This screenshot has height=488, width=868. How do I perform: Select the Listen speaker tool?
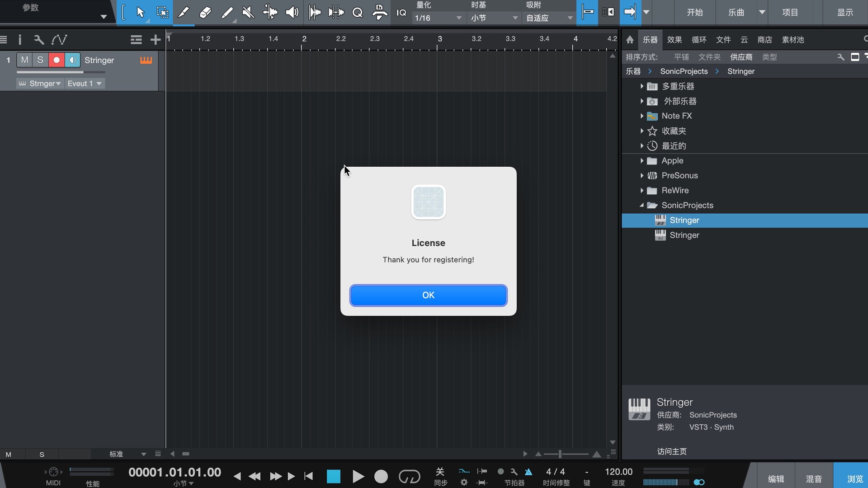pos(292,12)
